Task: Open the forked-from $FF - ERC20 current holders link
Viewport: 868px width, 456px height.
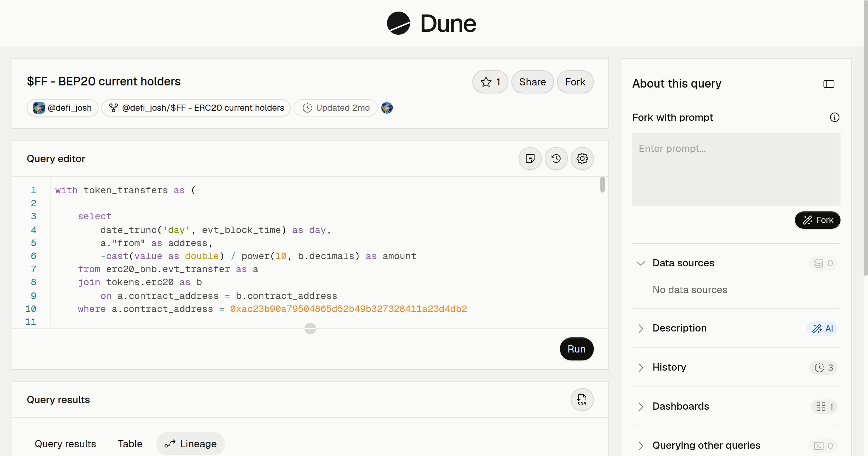Action: click(196, 108)
